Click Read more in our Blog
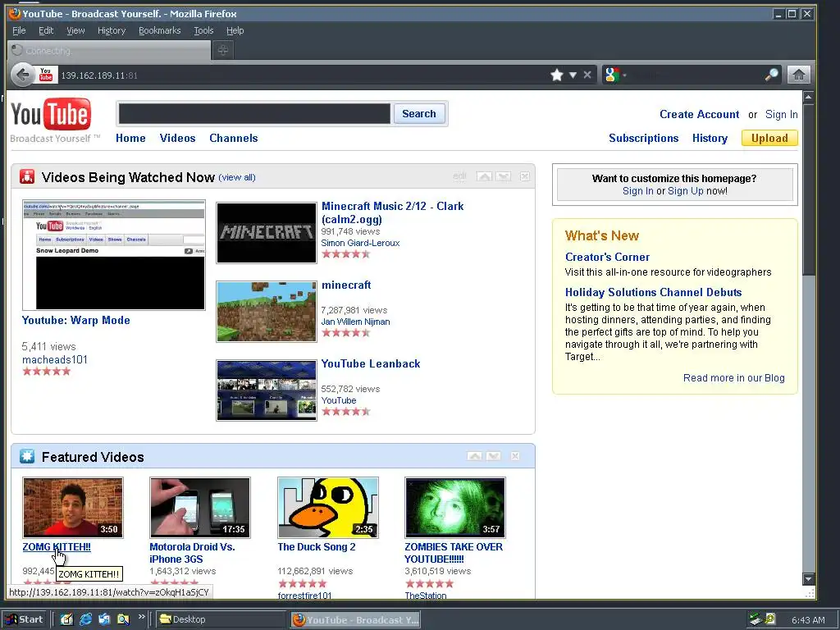The image size is (840, 630). point(734,377)
